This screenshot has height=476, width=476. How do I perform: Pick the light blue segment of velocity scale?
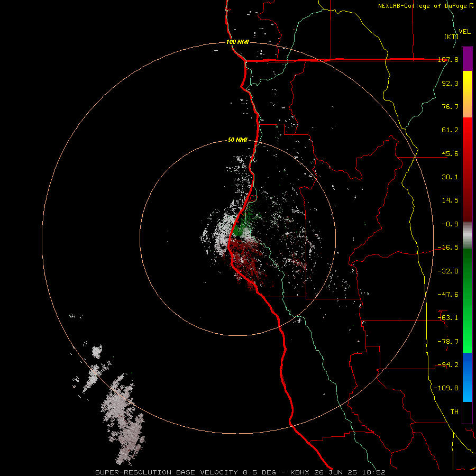tap(467, 391)
